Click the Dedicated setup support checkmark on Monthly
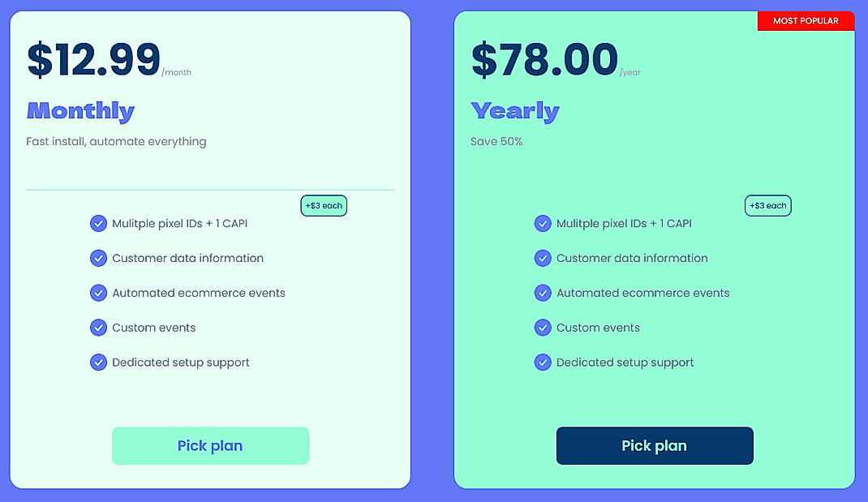Viewport: 868px width, 502px height. pyautogui.click(x=98, y=363)
